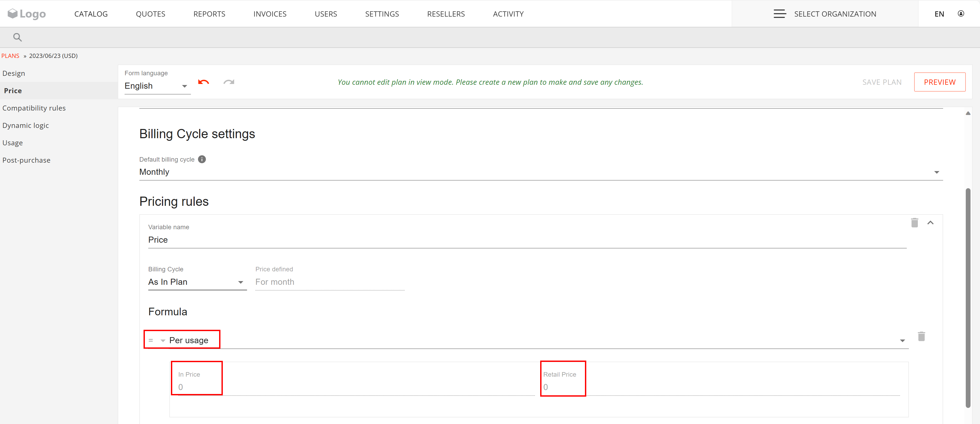Open the equals operator dropdown in Formula
The height and width of the screenshot is (424, 980).
pyautogui.click(x=157, y=340)
